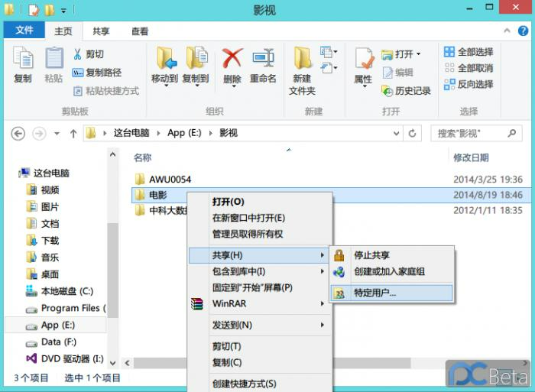Open the recent locations dropdown arrow

coord(57,134)
